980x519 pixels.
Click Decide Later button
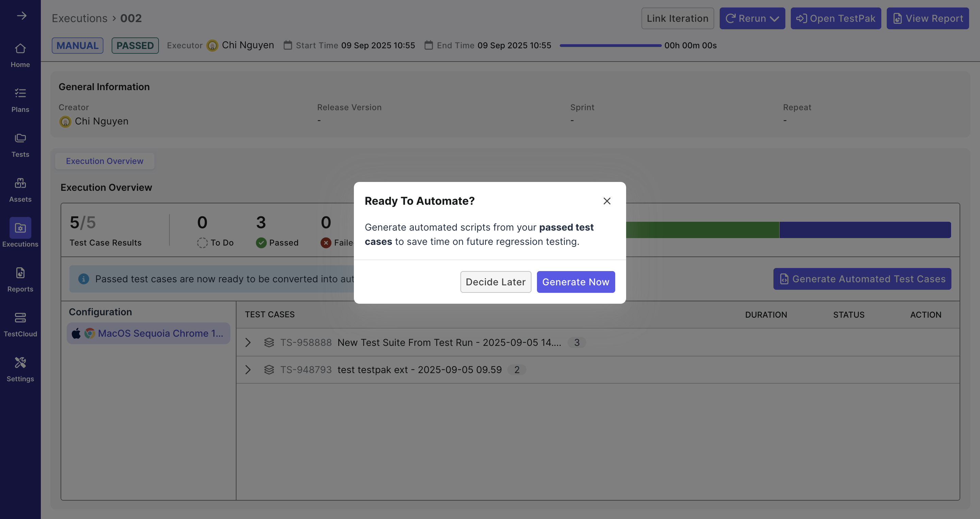495,282
